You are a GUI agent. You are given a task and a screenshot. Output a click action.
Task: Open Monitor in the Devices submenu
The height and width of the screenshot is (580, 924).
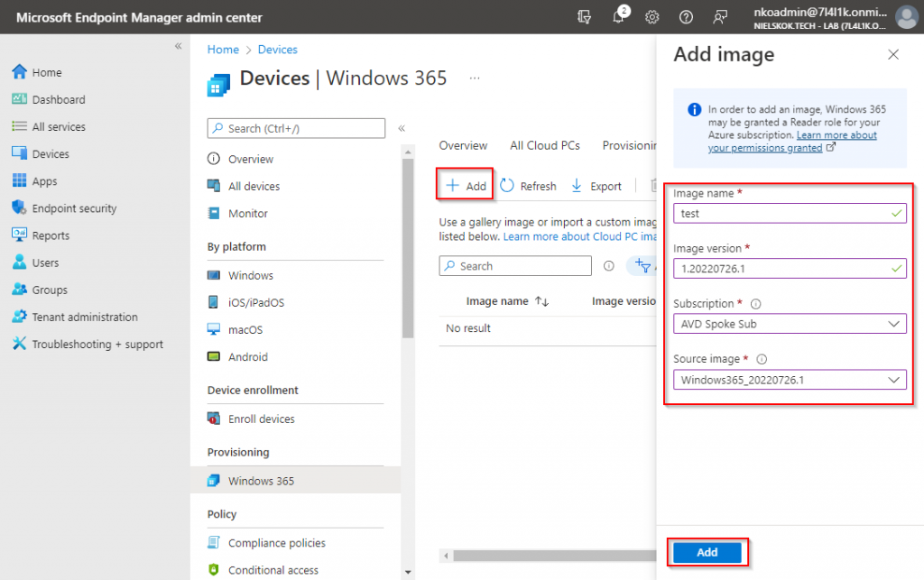(x=238, y=213)
